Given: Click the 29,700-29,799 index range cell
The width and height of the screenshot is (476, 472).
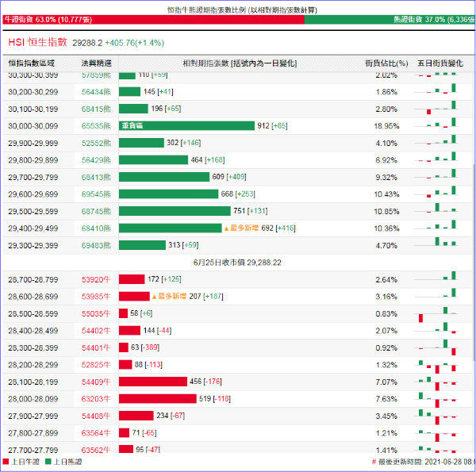Looking at the screenshot, I should (33, 177).
